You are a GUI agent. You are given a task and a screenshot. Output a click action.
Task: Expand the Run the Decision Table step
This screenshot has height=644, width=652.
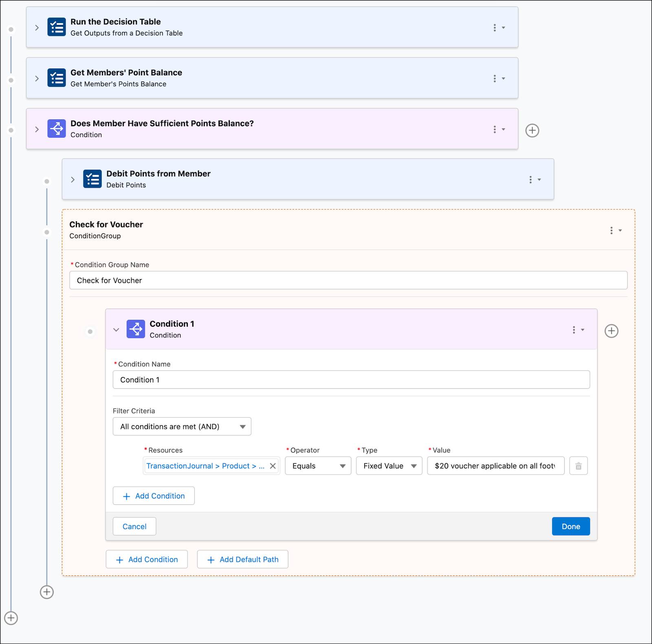[37, 28]
